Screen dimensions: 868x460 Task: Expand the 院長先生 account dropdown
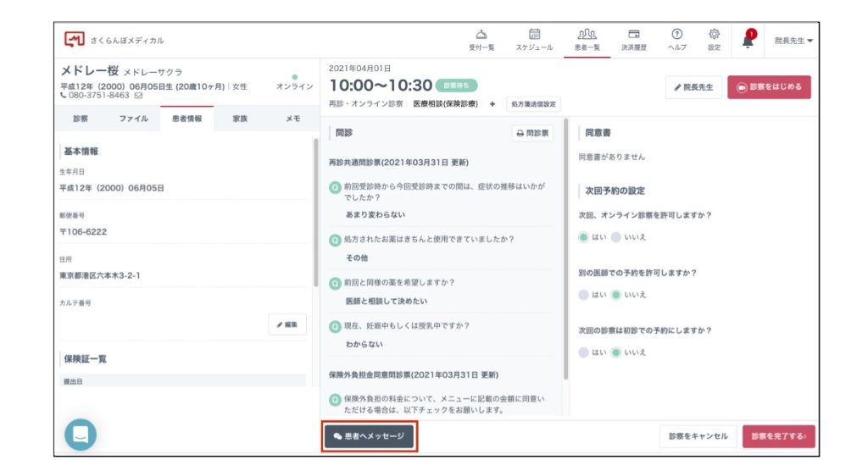[793, 40]
